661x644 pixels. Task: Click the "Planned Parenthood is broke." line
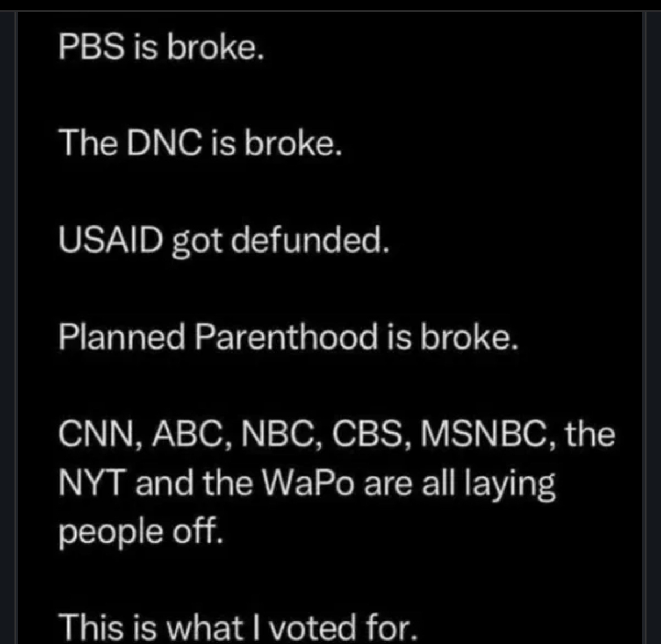tap(288, 338)
